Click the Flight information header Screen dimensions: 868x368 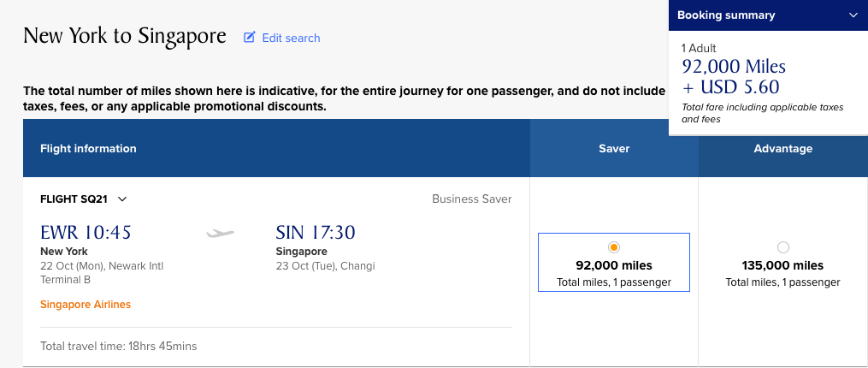point(88,148)
